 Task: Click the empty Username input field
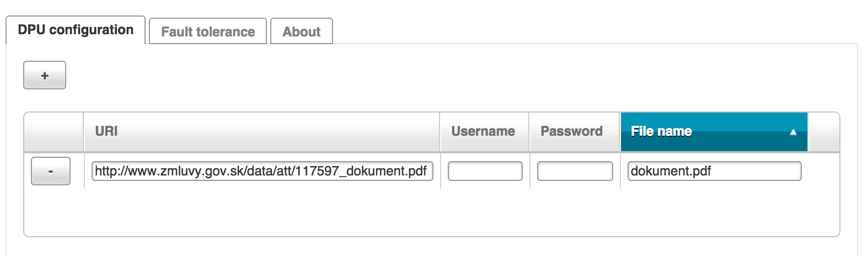485,171
